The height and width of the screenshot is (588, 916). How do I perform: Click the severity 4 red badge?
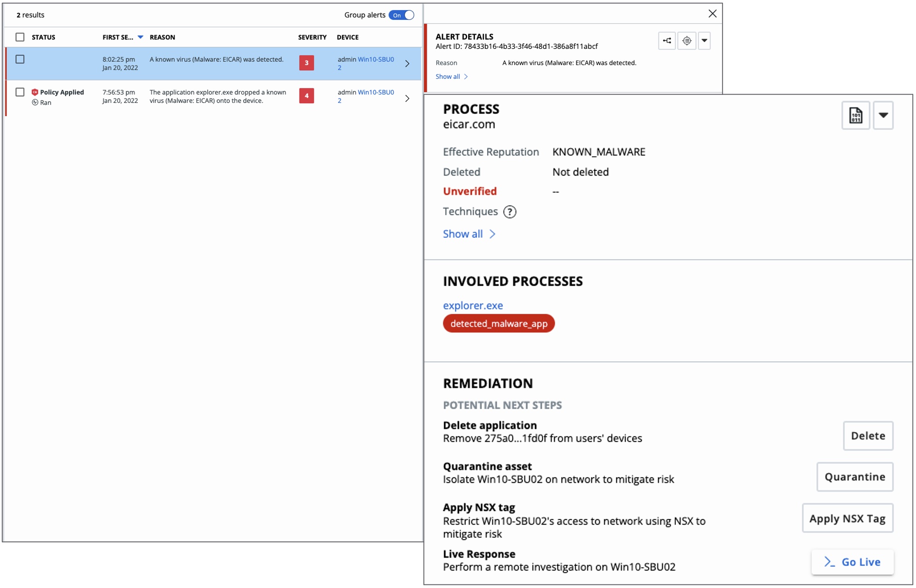(306, 96)
